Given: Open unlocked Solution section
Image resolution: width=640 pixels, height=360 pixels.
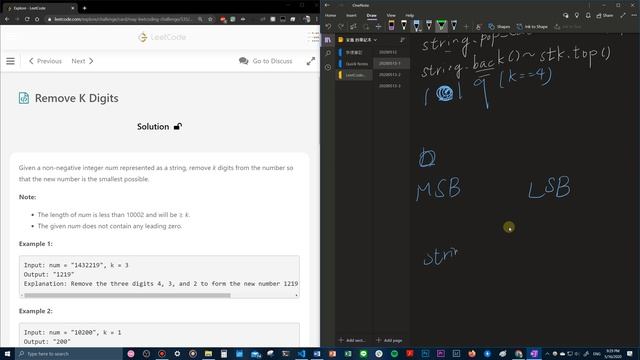Looking at the screenshot, I should [x=159, y=127].
